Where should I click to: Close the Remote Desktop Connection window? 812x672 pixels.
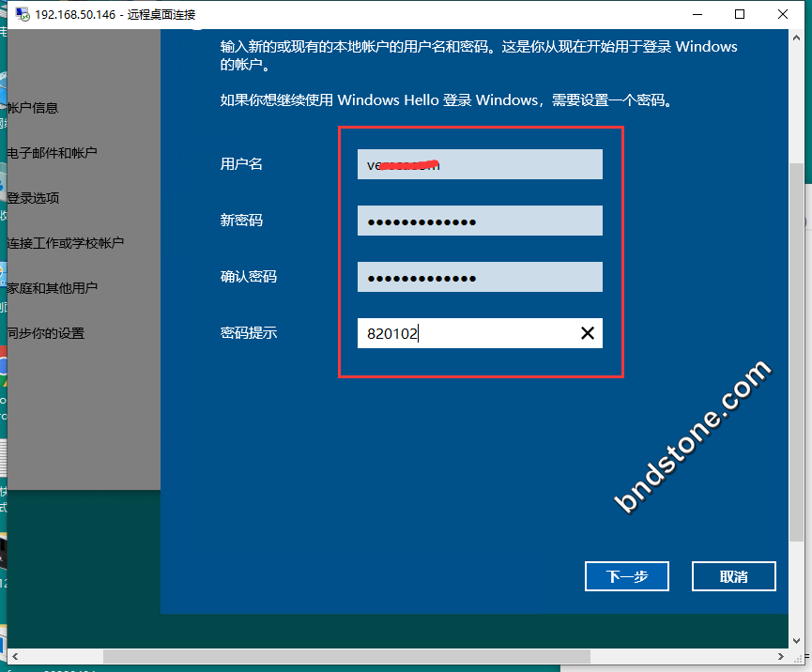(783, 14)
